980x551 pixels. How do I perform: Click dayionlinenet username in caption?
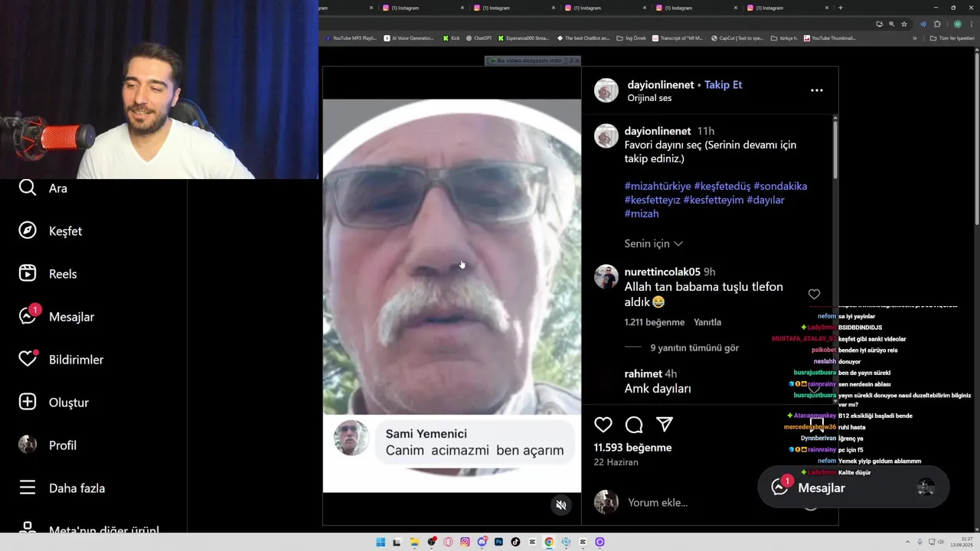click(x=658, y=131)
